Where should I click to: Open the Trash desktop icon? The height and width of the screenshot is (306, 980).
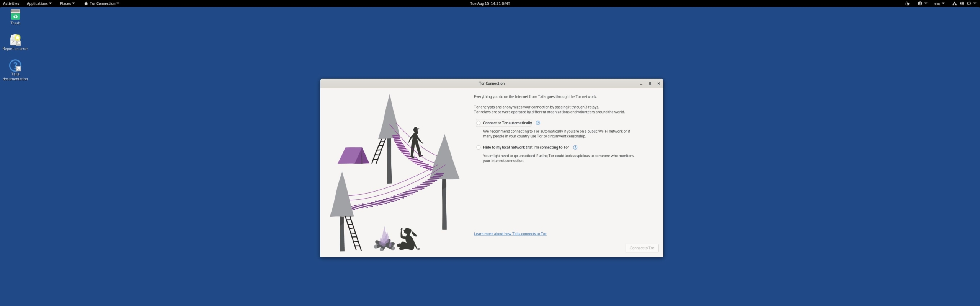15,17
